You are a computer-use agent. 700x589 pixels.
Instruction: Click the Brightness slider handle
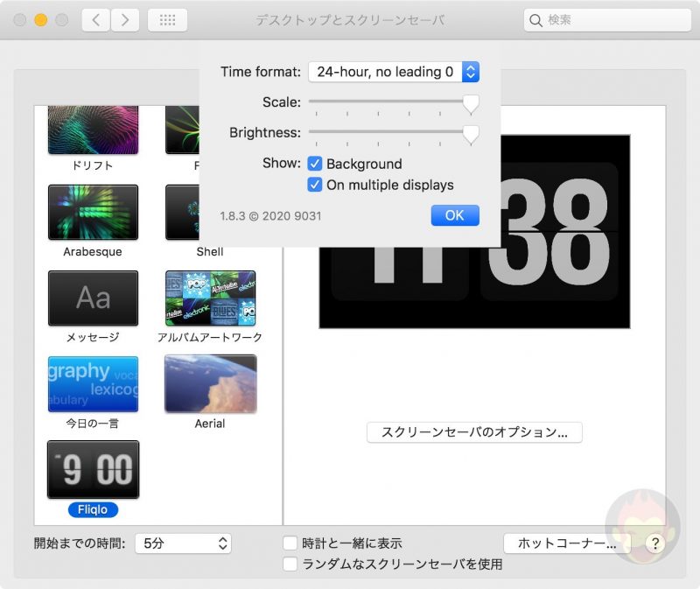click(x=471, y=134)
